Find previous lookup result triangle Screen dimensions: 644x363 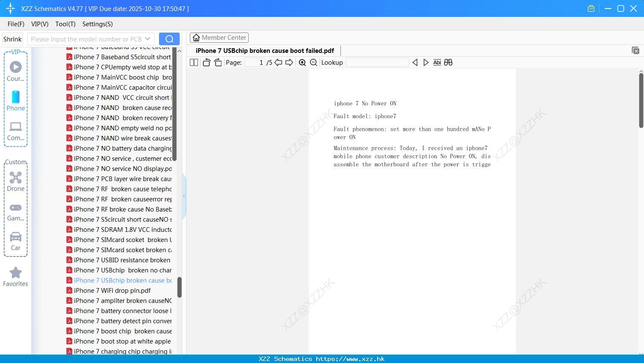(x=415, y=63)
